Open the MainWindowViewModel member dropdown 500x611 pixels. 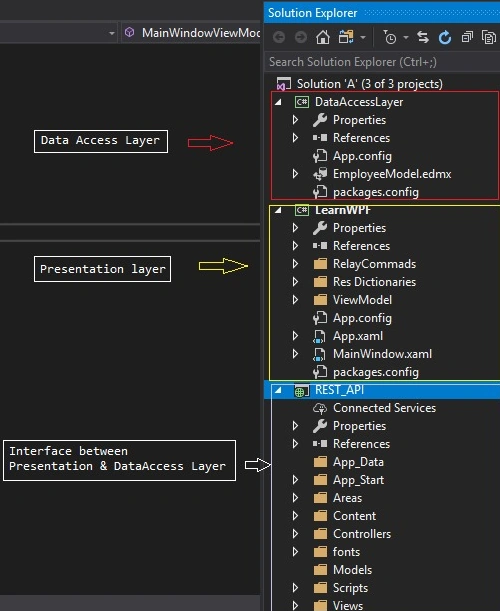click(191, 33)
